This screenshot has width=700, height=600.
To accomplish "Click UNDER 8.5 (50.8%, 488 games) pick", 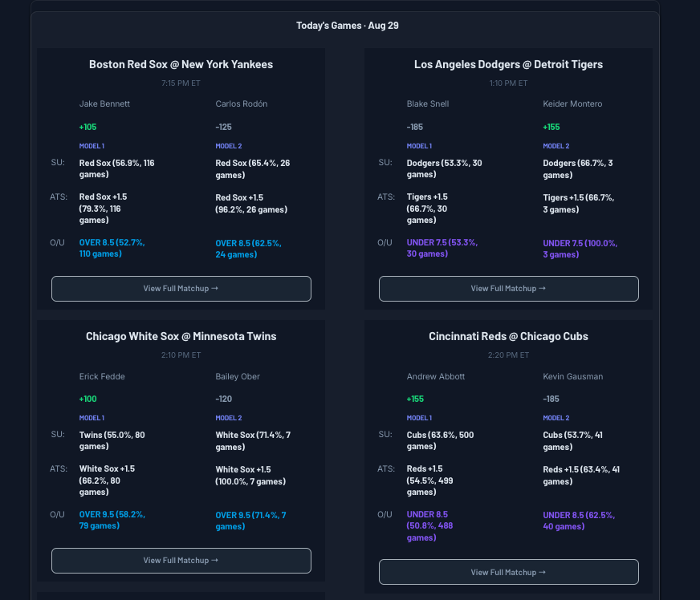I will click(x=430, y=526).
